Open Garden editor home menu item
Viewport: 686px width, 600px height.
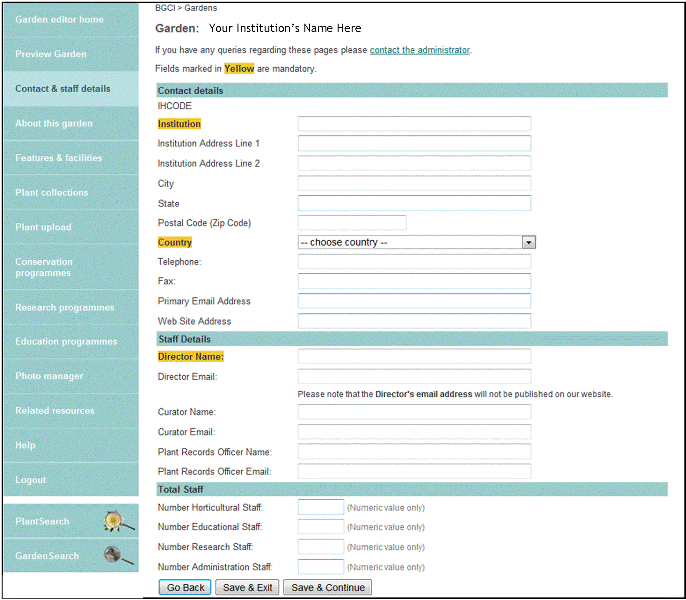[71, 19]
